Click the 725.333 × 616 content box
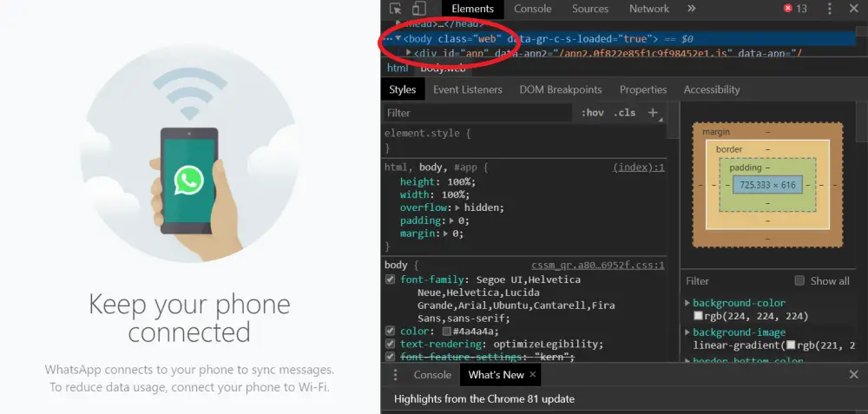 [768, 185]
